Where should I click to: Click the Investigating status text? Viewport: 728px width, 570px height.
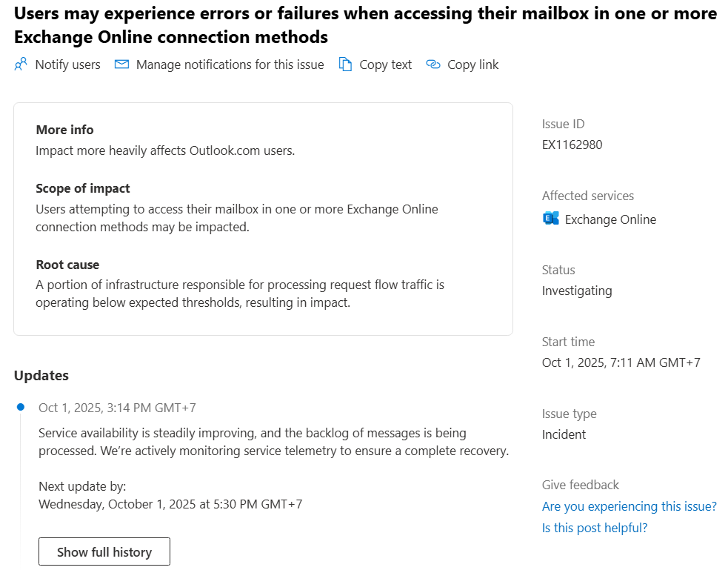pyautogui.click(x=577, y=291)
